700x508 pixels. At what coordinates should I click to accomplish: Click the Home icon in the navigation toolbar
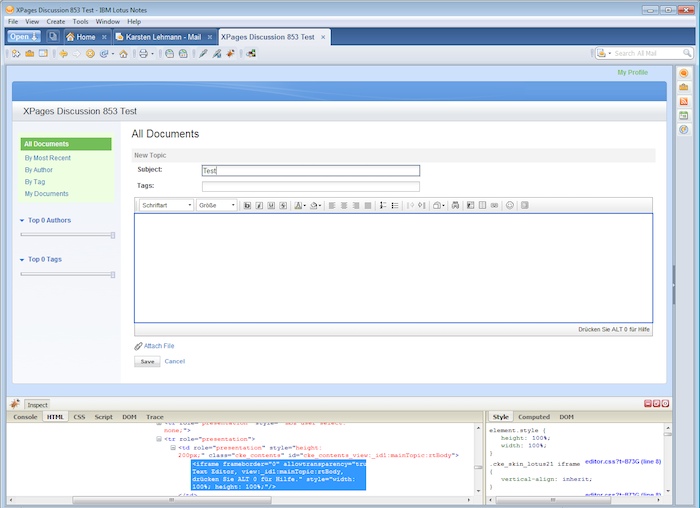(x=123, y=54)
